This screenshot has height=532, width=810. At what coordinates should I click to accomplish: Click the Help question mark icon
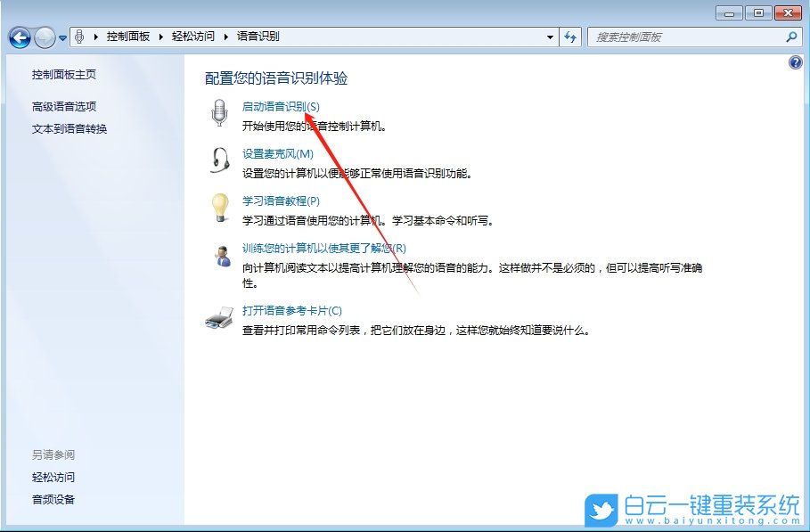(x=796, y=62)
